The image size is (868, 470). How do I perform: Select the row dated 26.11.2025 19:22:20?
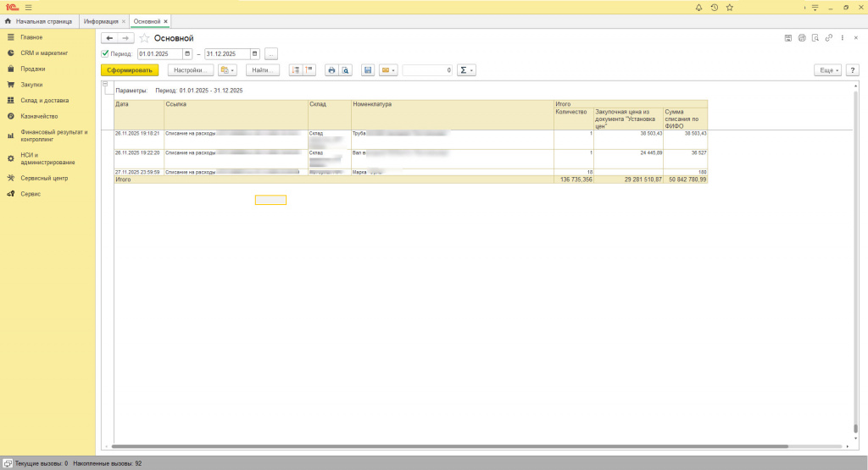pyautogui.click(x=411, y=159)
